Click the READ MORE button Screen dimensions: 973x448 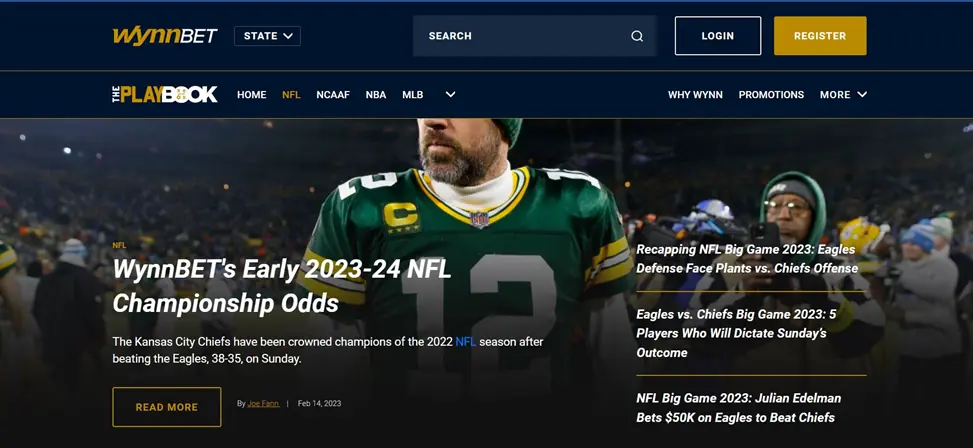(167, 407)
